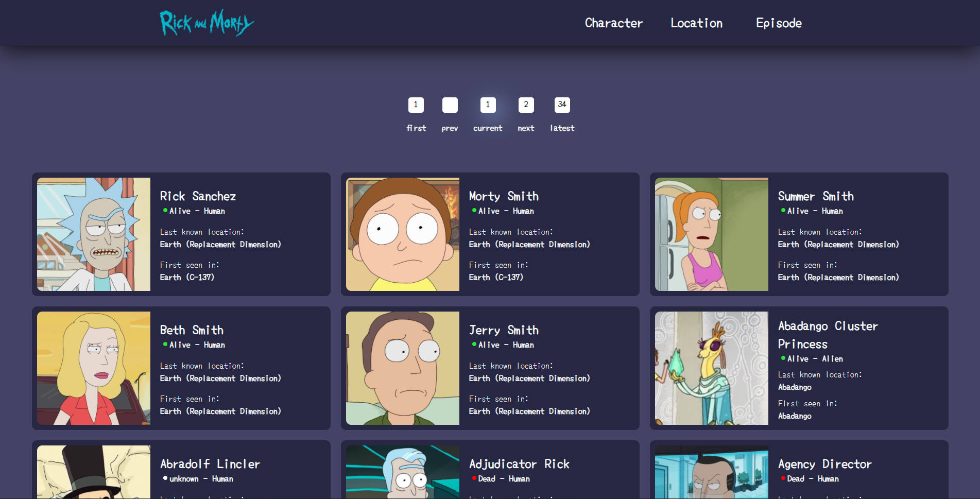980x499 pixels.
Task: Select the Abradolf Lincler name heading
Action: coord(210,464)
